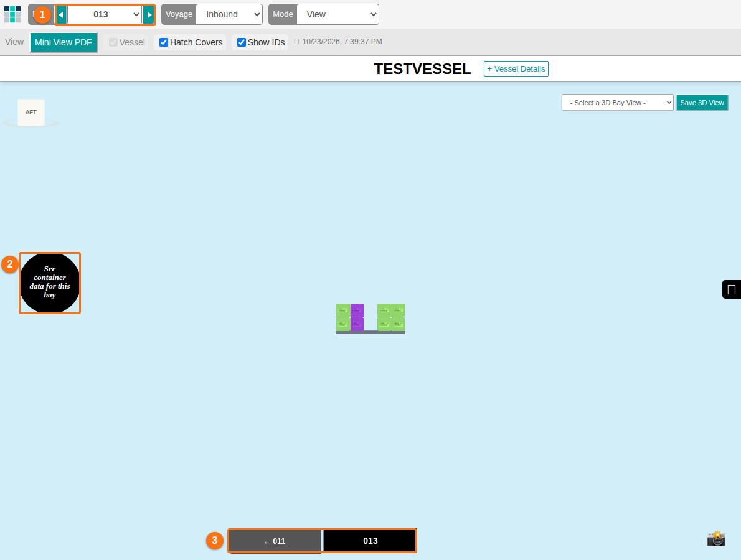This screenshot has width=741, height=560.
Task: Open See container data for this bay
Action: 50,283
